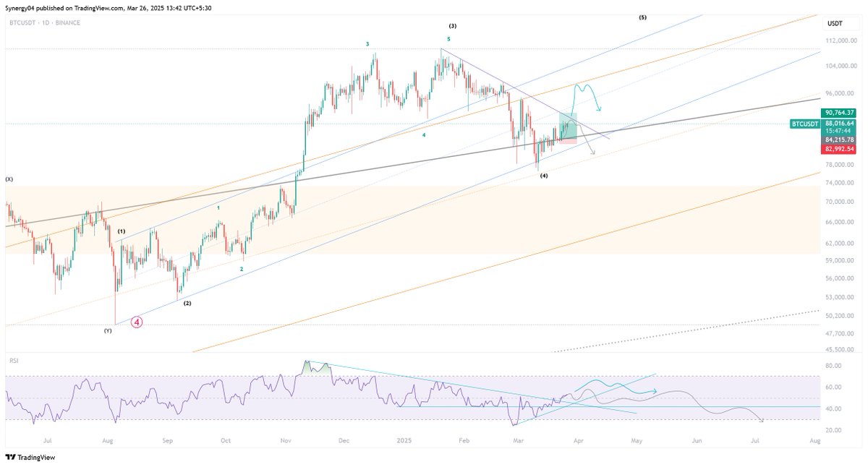Select the teal 2 subwave label
Viewport: 868px width, 467px height.
(x=242, y=269)
